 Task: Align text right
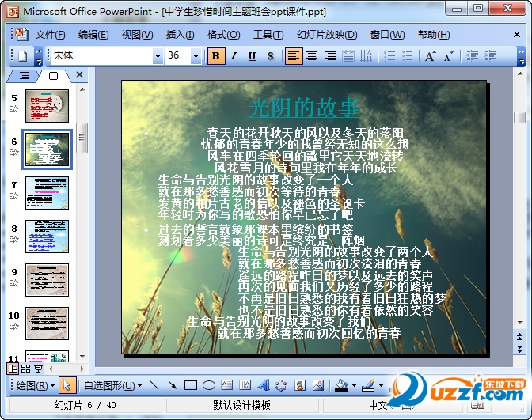tap(330, 56)
